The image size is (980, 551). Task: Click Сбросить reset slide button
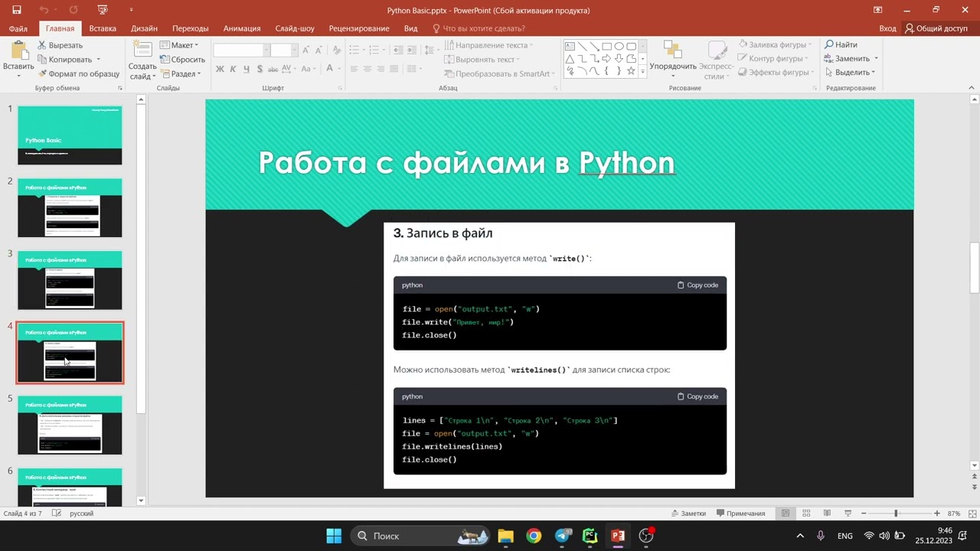tap(182, 59)
